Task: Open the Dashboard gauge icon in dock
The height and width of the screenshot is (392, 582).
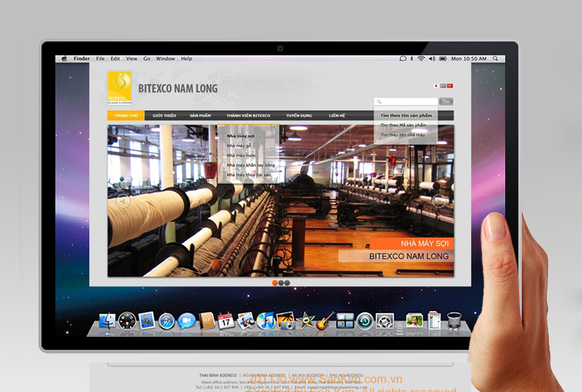Action: [127, 321]
